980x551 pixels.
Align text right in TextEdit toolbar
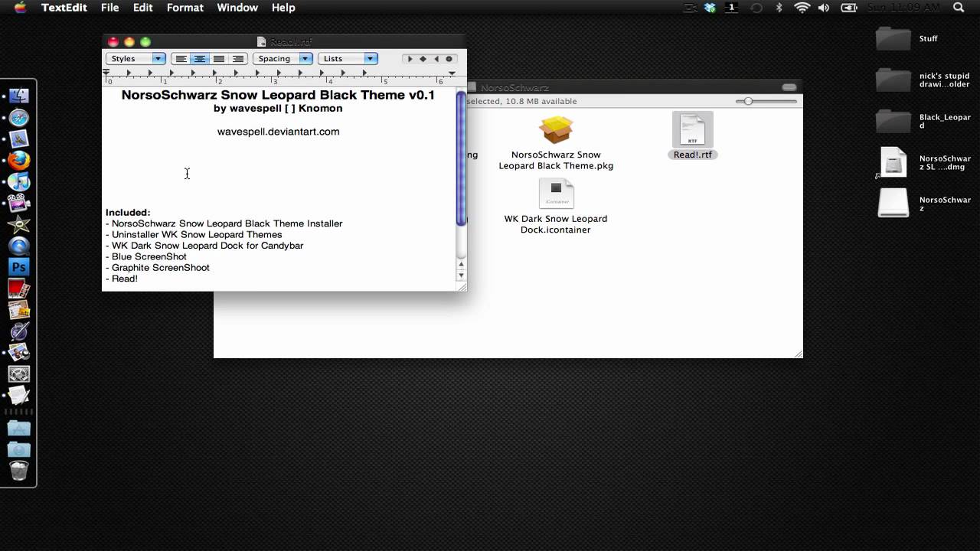(x=238, y=59)
